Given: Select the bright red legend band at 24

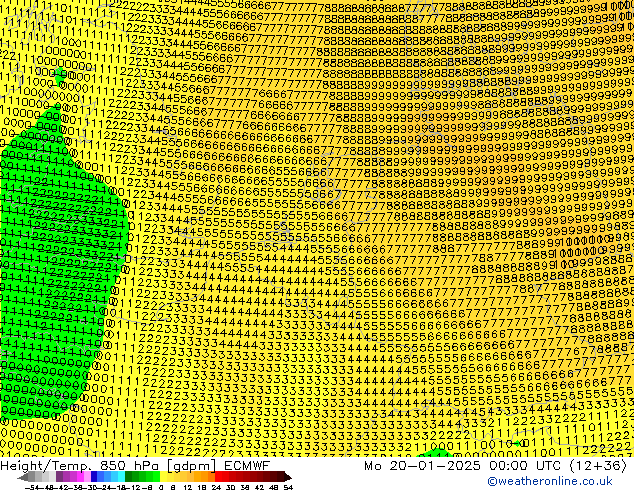Looking at the screenshot, I should click(x=218, y=476).
